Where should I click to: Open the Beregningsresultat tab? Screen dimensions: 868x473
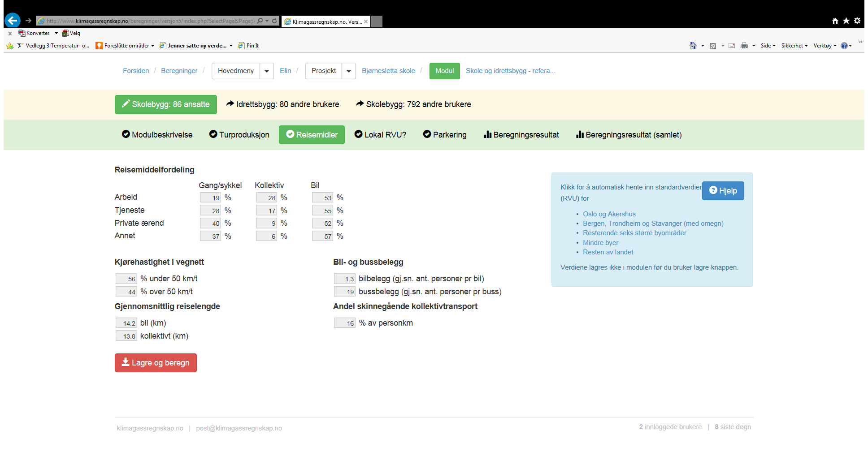[x=521, y=135]
